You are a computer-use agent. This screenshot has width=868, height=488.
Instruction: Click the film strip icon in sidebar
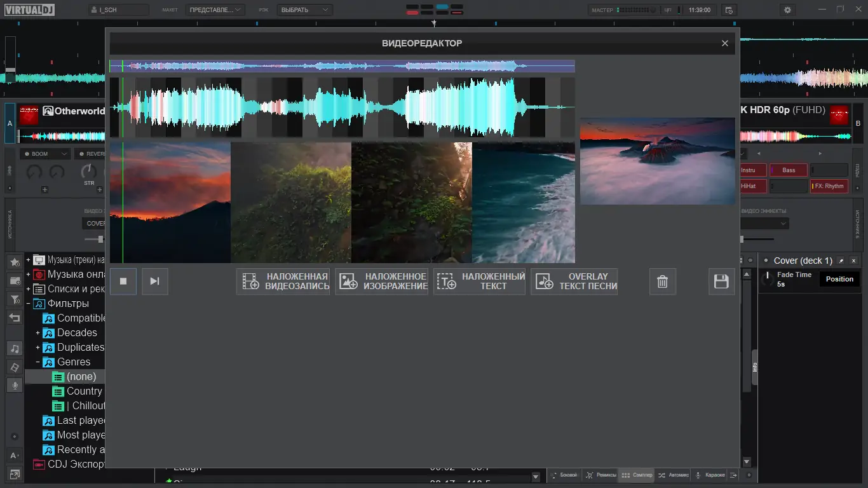pos(15,367)
